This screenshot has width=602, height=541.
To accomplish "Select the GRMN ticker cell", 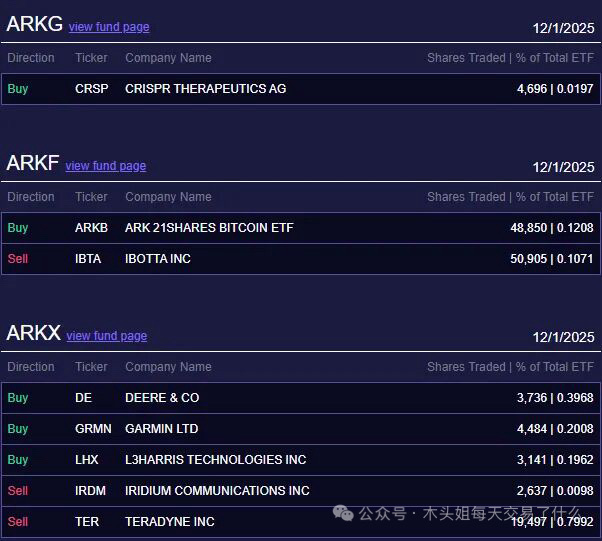I will [x=93, y=429].
